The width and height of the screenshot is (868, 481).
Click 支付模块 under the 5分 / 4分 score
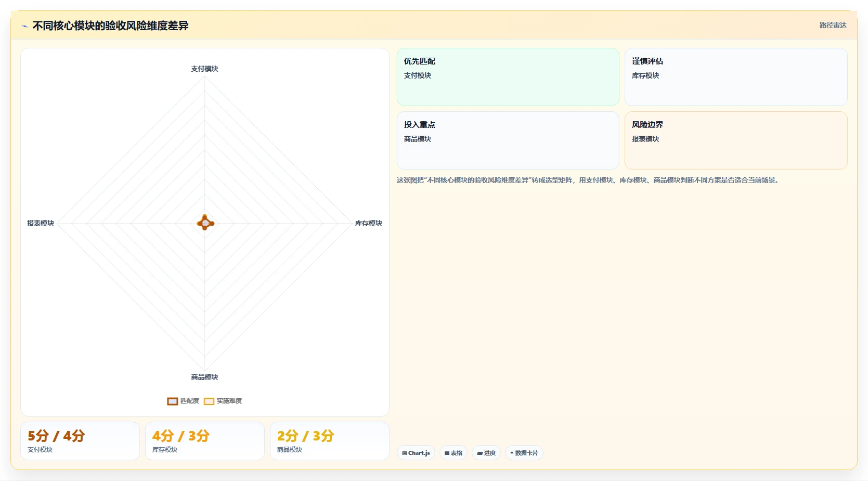coord(40,450)
